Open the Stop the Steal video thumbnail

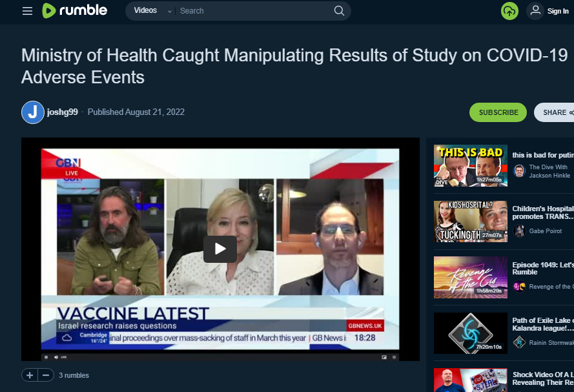click(x=471, y=380)
